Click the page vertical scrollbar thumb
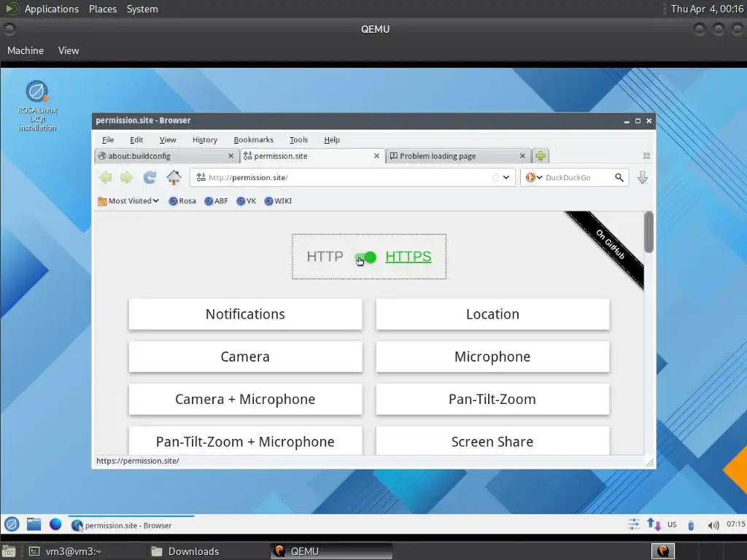The image size is (747, 560). tap(649, 232)
